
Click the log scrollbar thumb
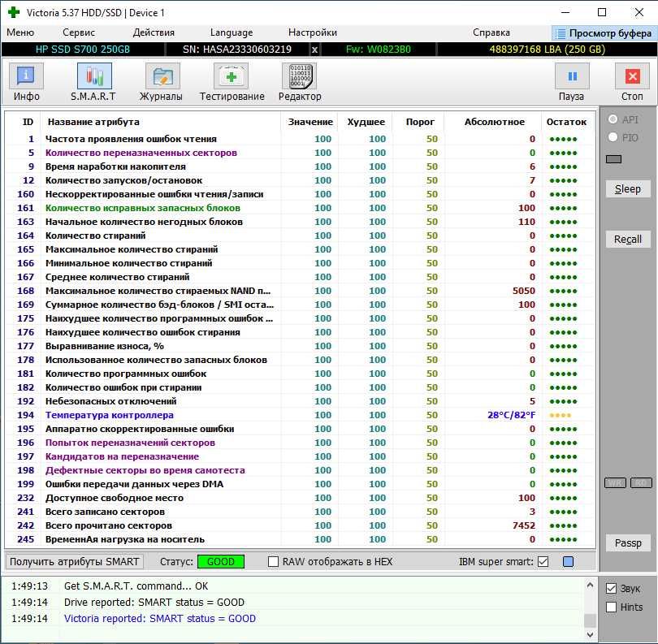point(590,620)
